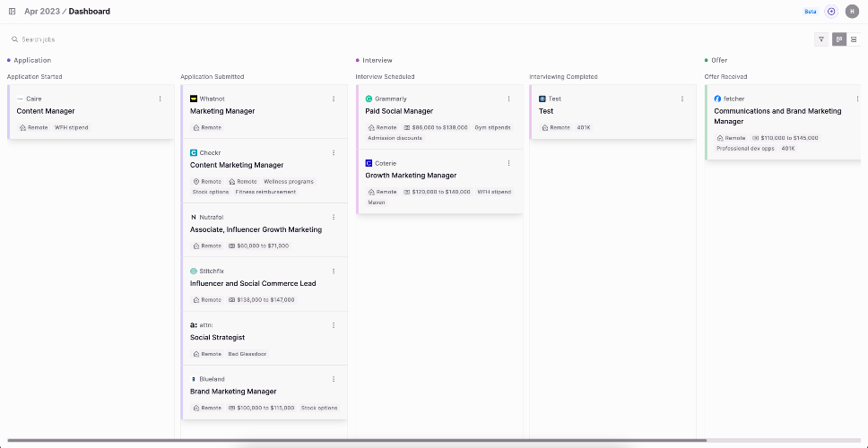Click three-dot menu on Checkr card

pyautogui.click(x=334, y=152)
